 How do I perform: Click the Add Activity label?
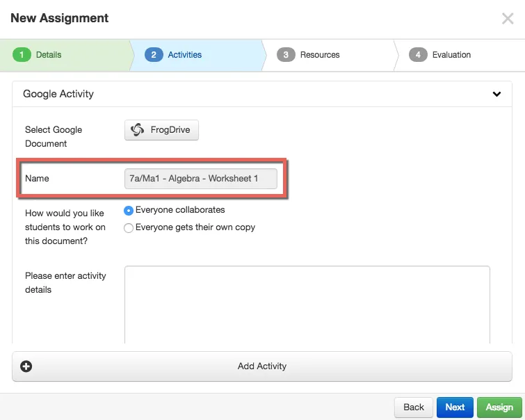[x=262, y=366]
